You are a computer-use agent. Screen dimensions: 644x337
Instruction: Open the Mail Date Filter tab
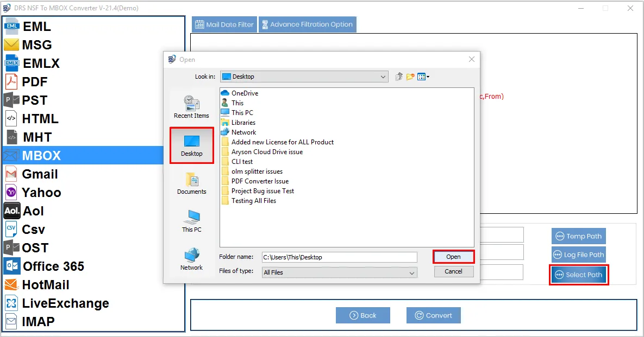[x=224, y=24]
